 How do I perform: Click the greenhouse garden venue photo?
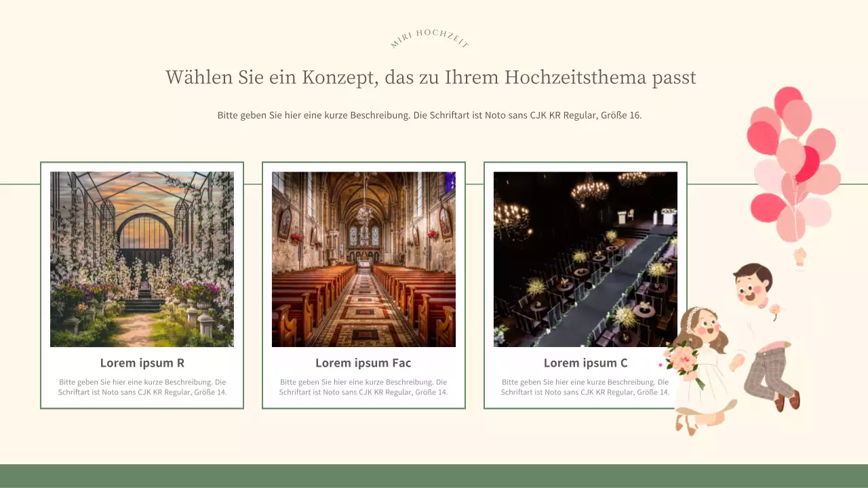pyautogui.click(x=142, y=259)
